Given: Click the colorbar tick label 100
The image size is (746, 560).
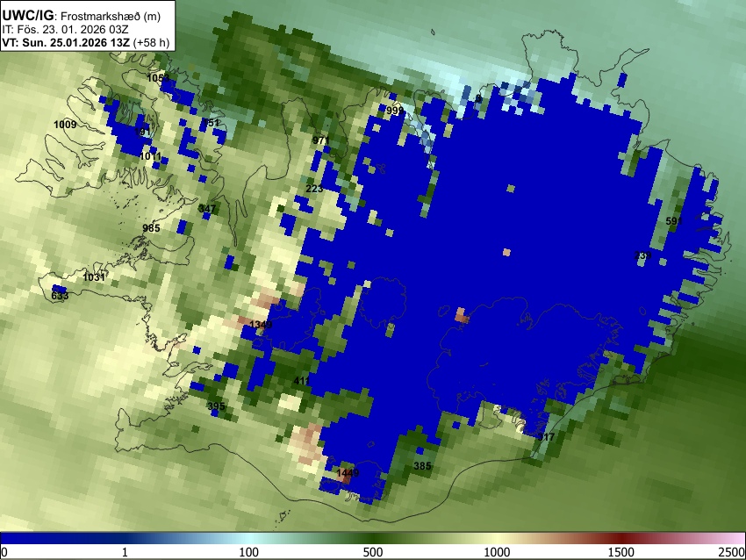Looking at the screenshot, I should point(249,552).
